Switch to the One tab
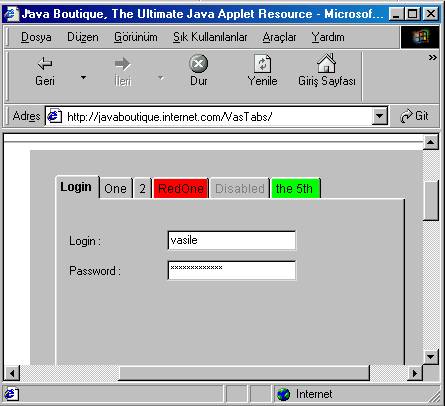 [x=115, y=189]
